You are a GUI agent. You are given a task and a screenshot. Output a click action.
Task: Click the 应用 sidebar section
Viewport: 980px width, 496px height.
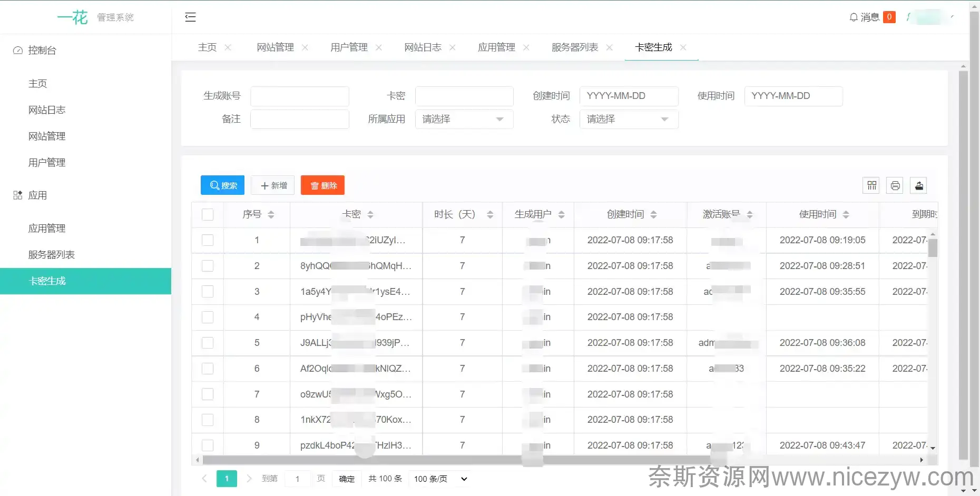pos(37,195)
